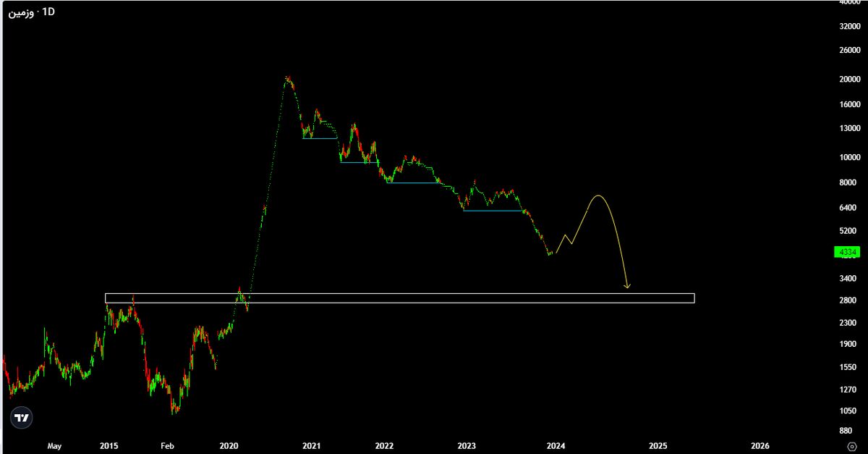Click the 20000 level on price scale

847,79
